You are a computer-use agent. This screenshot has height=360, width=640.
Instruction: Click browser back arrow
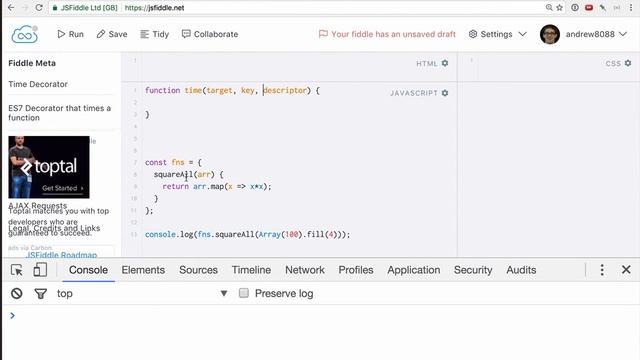tap(11, 7)
